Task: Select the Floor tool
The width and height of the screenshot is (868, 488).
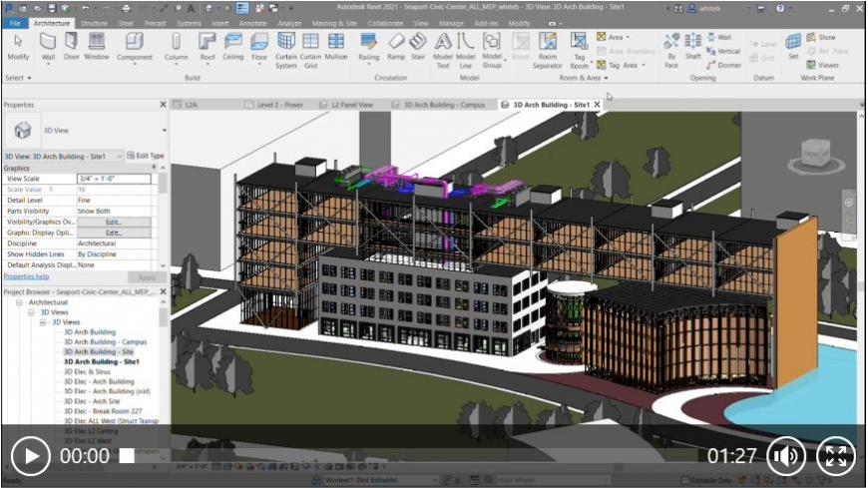Action: [259, 47]
